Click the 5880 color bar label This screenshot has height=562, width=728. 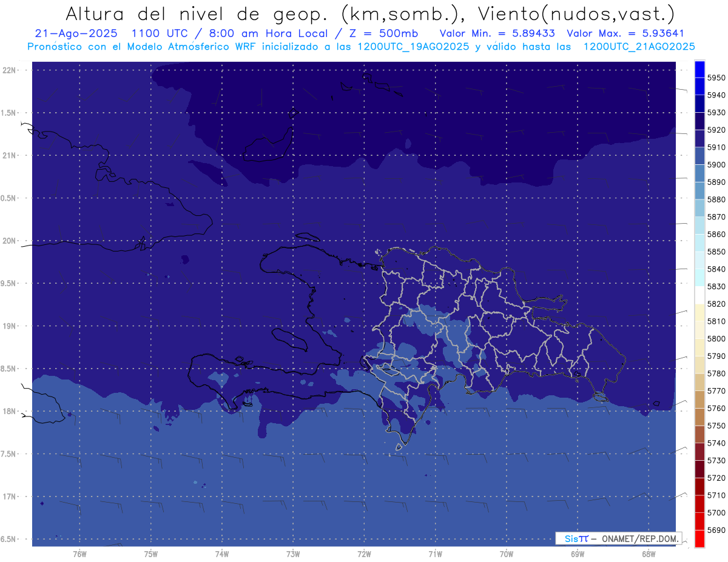point(716,199)
